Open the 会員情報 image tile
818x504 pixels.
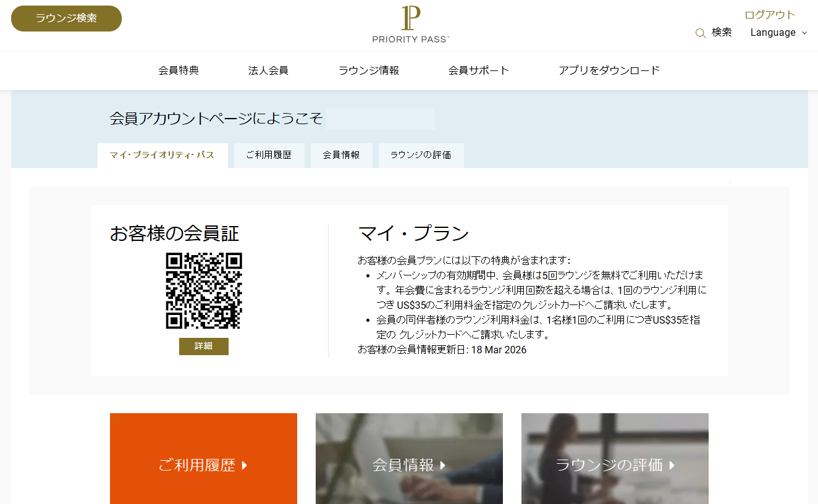(x=409, y=459)
